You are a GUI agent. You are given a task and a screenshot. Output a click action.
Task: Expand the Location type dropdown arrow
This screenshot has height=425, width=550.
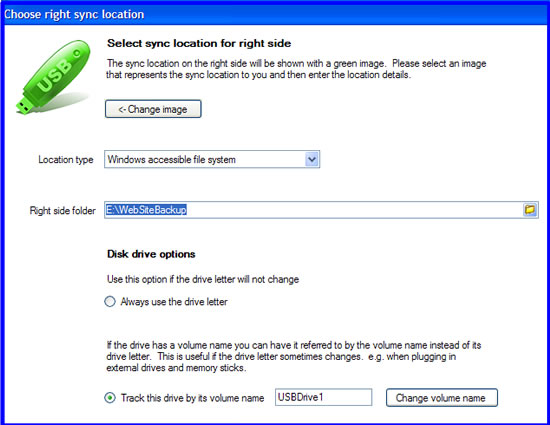tap(311, 160)
